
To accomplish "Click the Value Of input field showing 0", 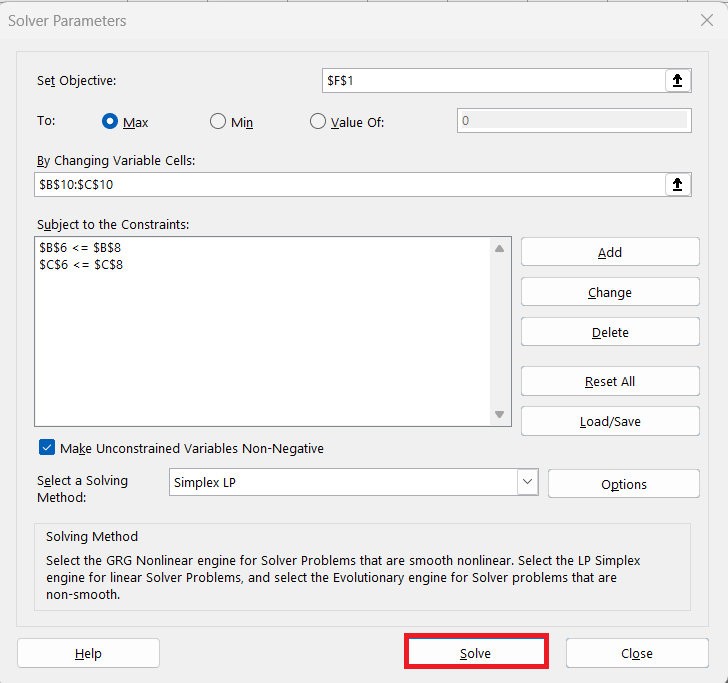I will tap(574, 121).
